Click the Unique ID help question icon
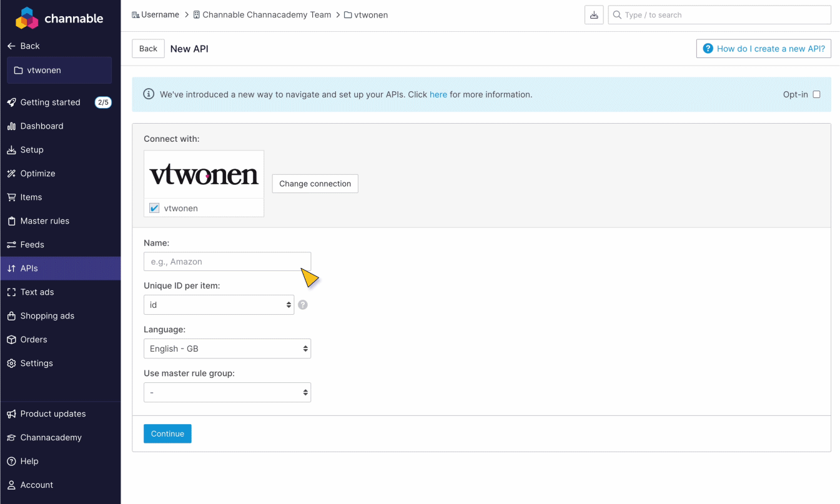Image resolution: width=840 pixels, height=504 pixels. (303, 305)
